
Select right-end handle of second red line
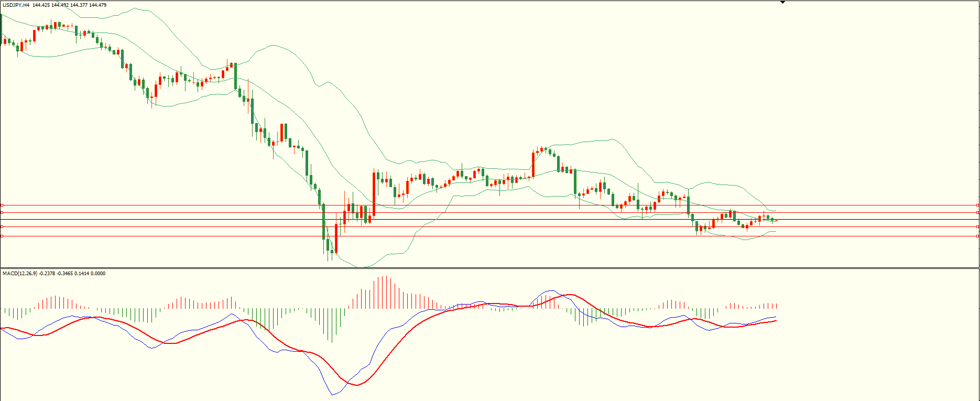click(977, 212)
